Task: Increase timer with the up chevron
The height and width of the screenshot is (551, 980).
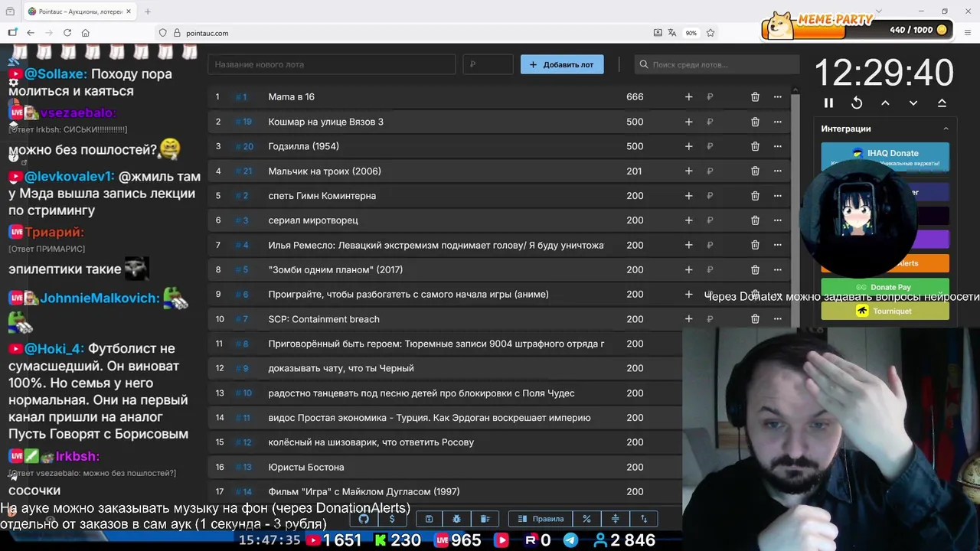Action: coord(885,103)
